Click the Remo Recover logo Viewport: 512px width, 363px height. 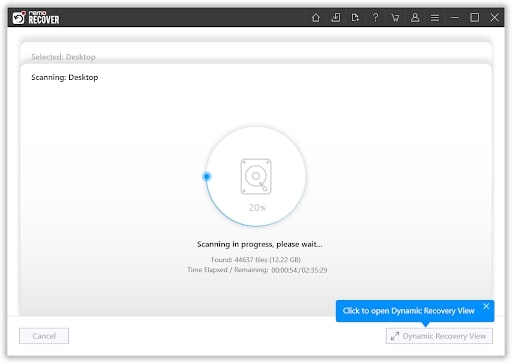click(x=36, y=17)
